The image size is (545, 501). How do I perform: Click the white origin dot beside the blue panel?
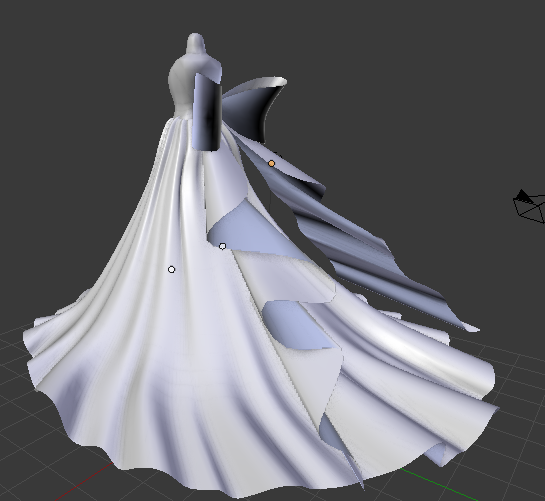coord(223,246)
